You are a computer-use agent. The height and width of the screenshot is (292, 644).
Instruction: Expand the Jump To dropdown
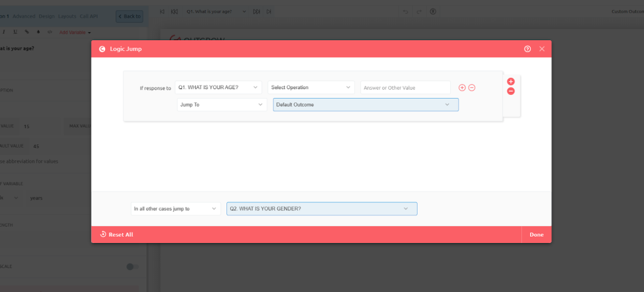[x=222, y=105]
